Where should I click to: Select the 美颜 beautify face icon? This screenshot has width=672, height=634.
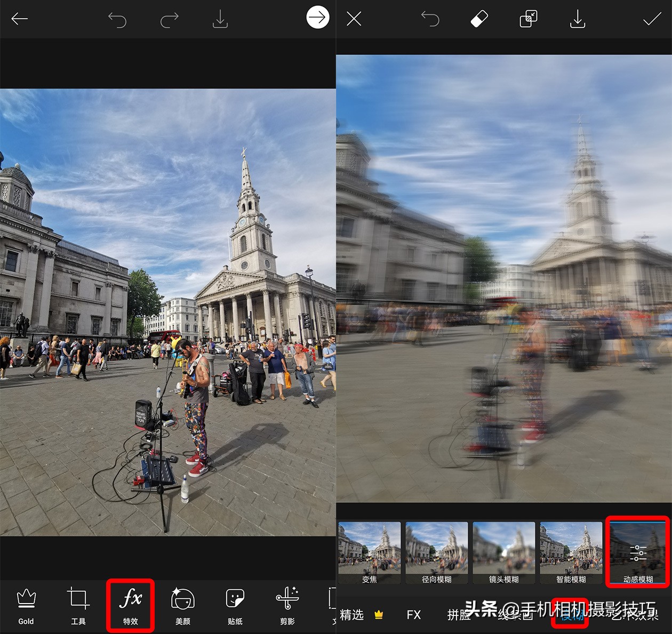pyautogui.click(x=182, y=605)
